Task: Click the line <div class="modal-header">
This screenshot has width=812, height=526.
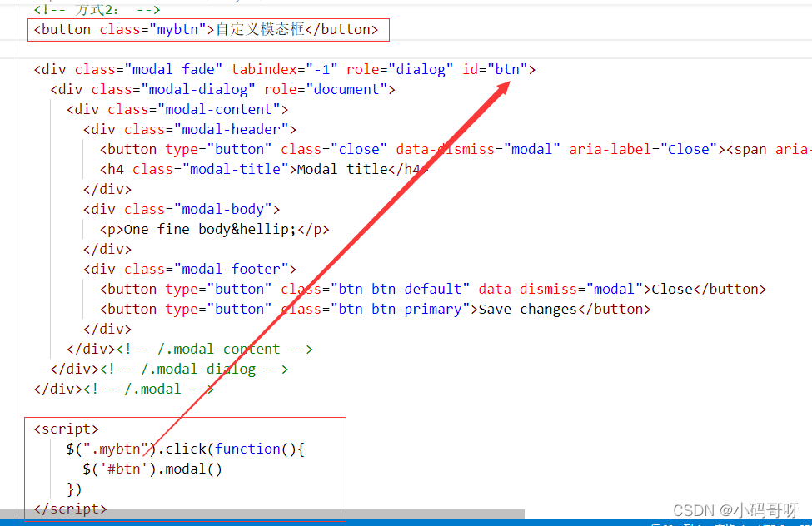Action: 190,130
